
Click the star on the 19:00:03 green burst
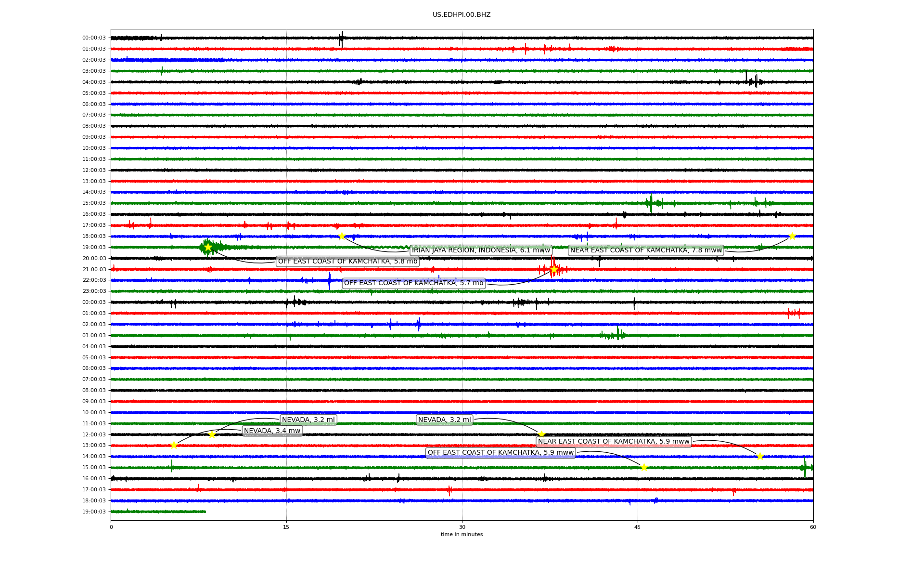(x=208, y=247)
